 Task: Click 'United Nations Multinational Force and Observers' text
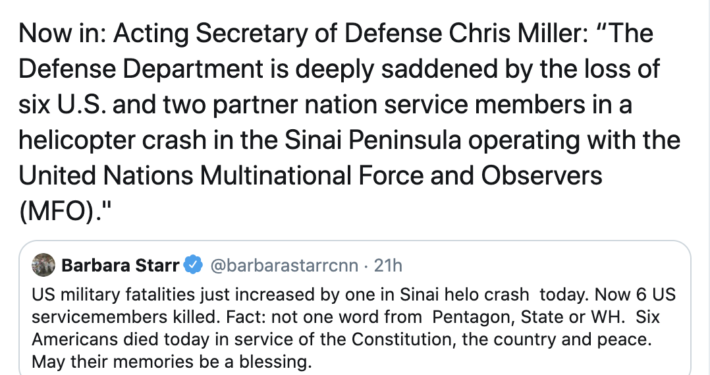point(311,176)
